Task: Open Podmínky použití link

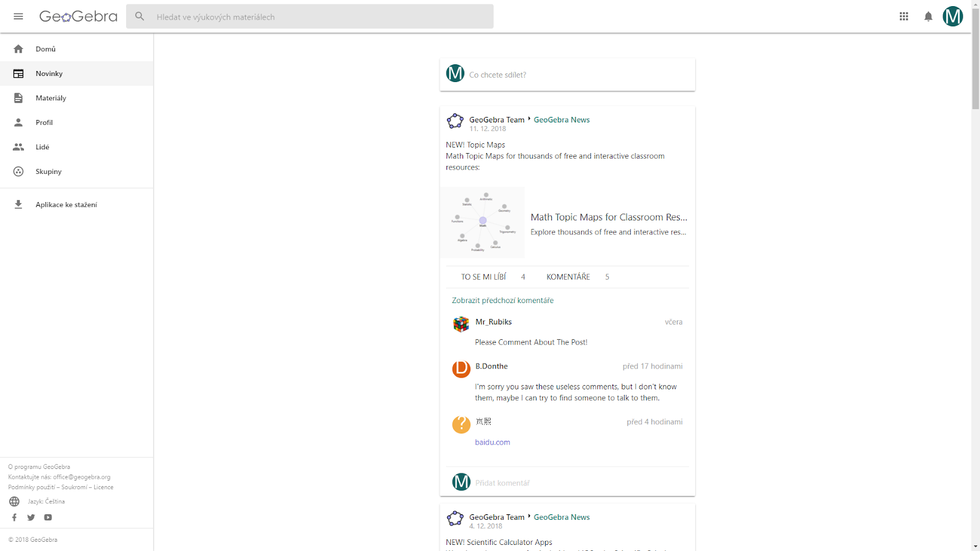Action: (31, 487)
